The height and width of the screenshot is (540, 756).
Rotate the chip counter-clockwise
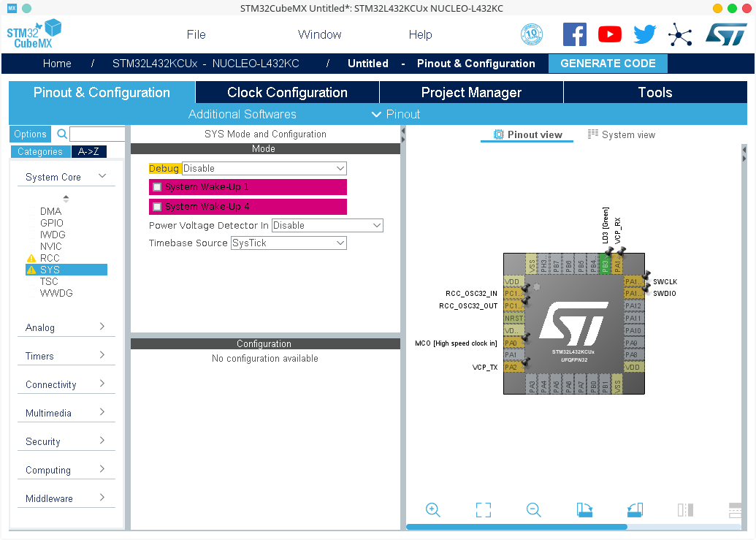[x=635, y=509]
